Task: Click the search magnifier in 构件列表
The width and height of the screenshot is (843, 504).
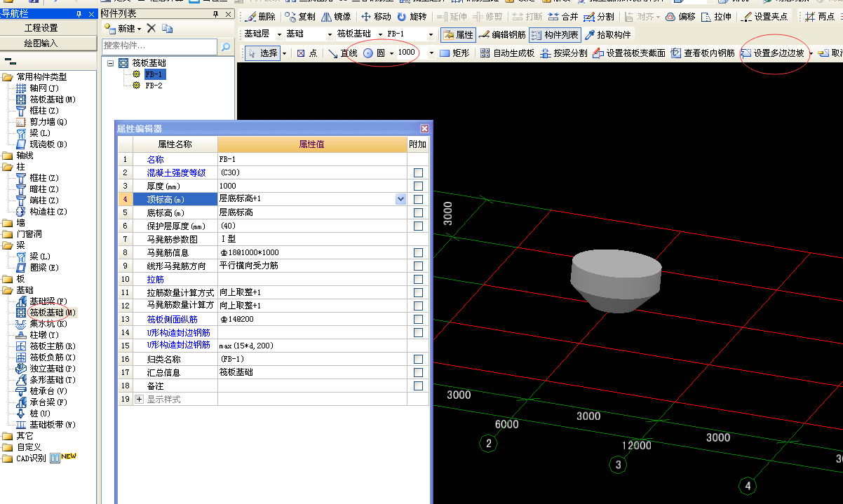Action: pyautogui.click(x=226, y=47)
